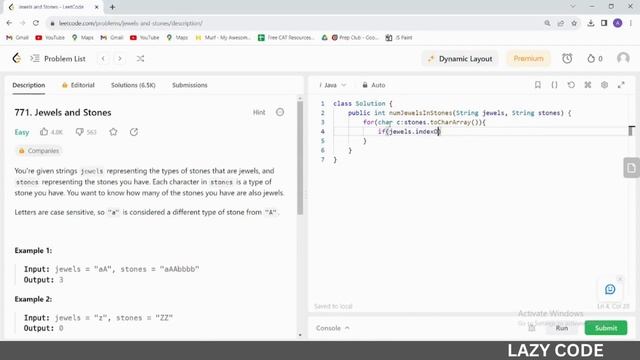This screenshot has width=640, height=360.
Task: Open the Solutions (6.5K) tab
Action: pos(133,85)
